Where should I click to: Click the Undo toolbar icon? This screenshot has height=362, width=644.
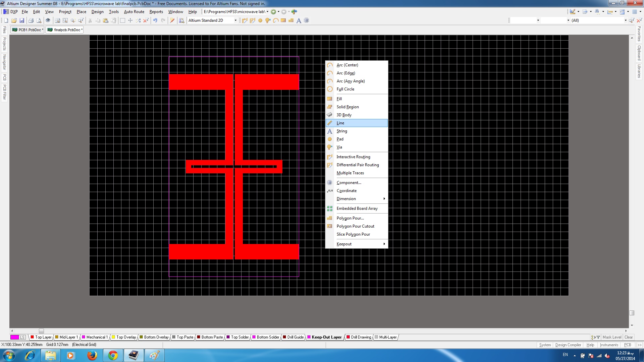pyautogui.click(x=155, y=20)
